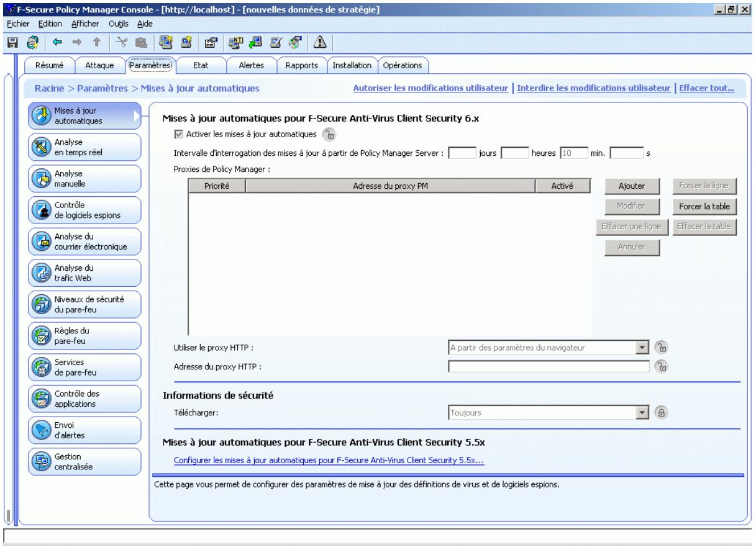Open the Télécharger Toujours dropdown
The image size is (756, 547).
point(644,412)
